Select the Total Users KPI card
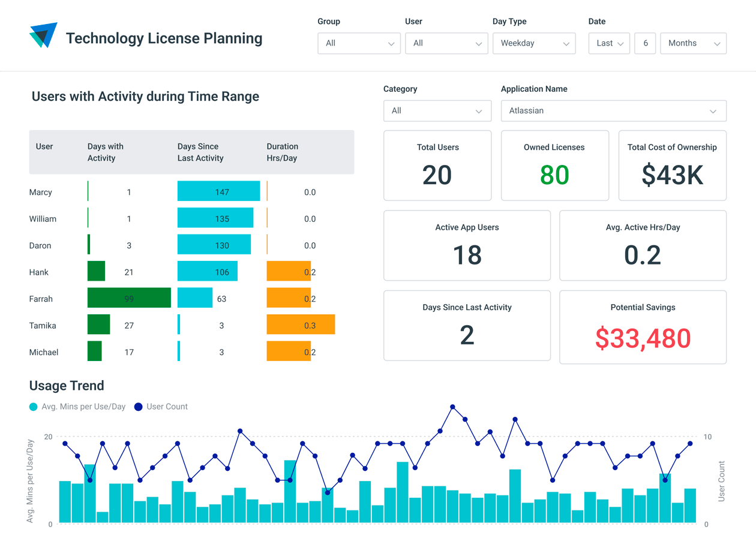 tap(437, 166)
